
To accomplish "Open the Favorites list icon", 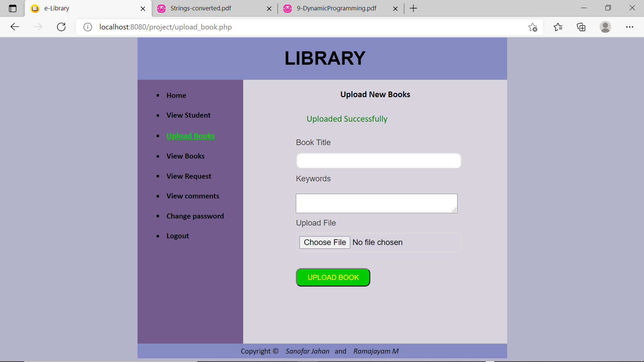I will [558, 27].
